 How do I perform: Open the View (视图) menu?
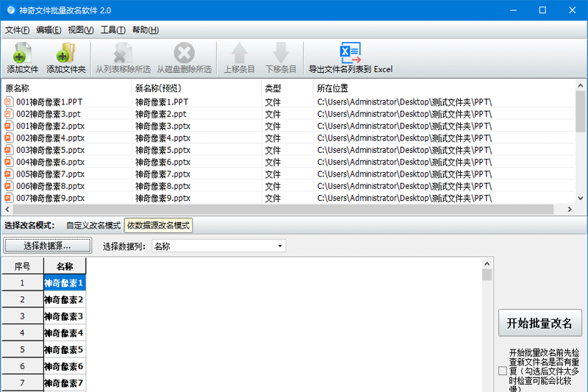pyautogui.click(x=81, y=30)
